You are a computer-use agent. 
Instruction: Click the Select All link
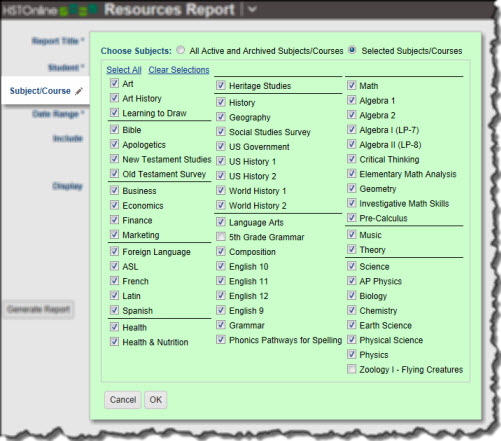(x=124, y=70)
